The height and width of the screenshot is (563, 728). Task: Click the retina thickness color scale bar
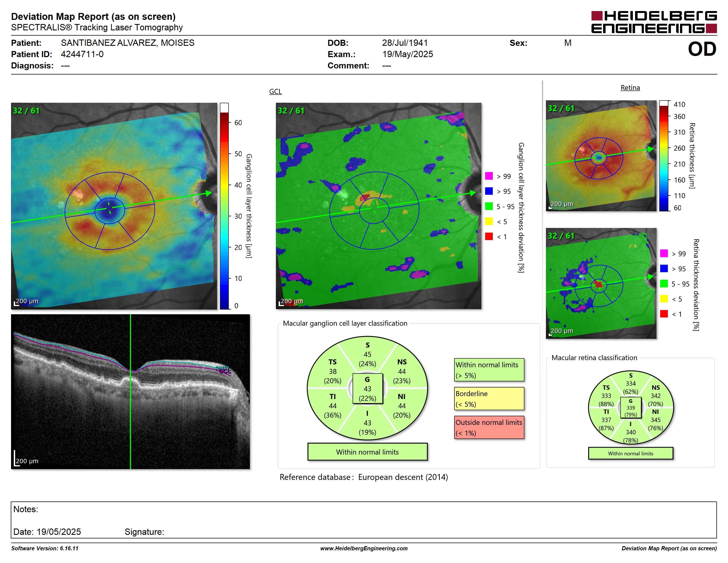point(664,156)
